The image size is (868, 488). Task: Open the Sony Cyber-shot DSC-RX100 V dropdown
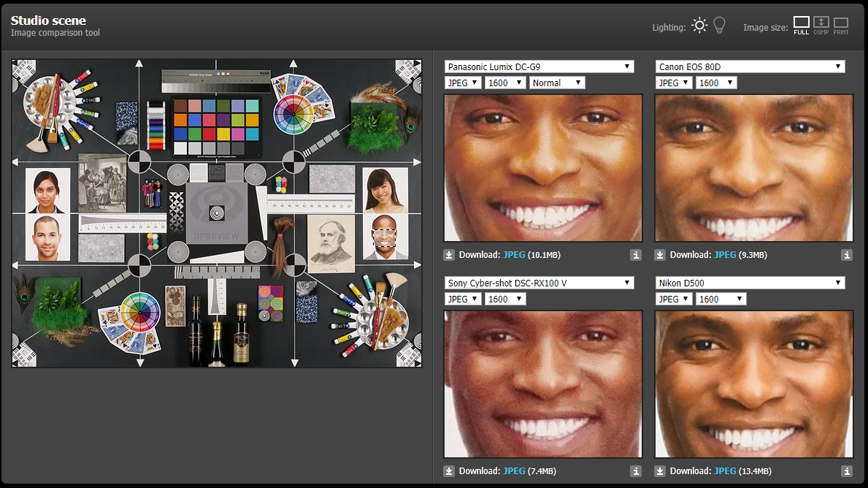[539, 283]
